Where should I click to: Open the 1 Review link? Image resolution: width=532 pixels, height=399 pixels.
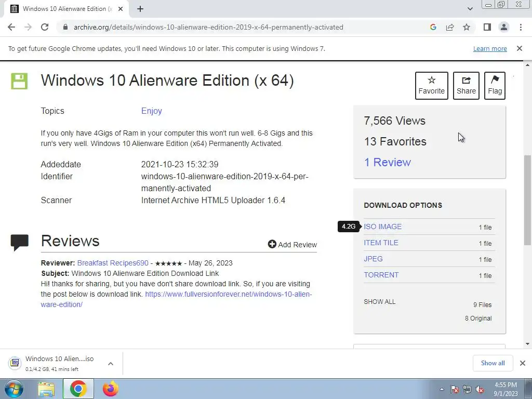388,162
